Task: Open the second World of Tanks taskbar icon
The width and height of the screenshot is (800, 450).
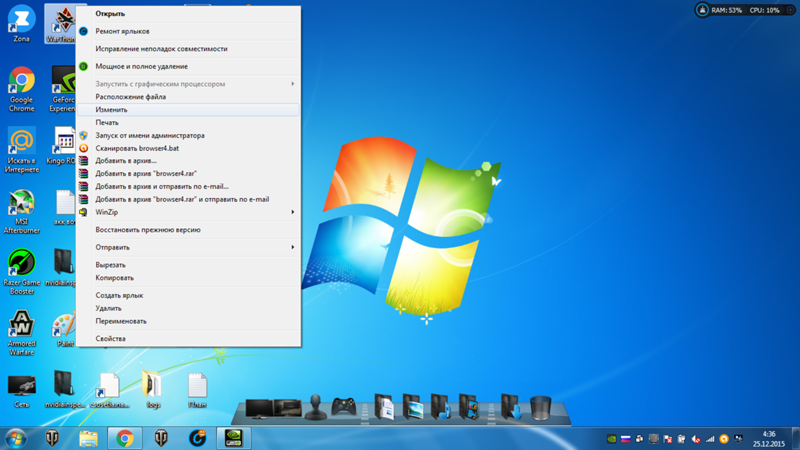Action: point(161,438)
